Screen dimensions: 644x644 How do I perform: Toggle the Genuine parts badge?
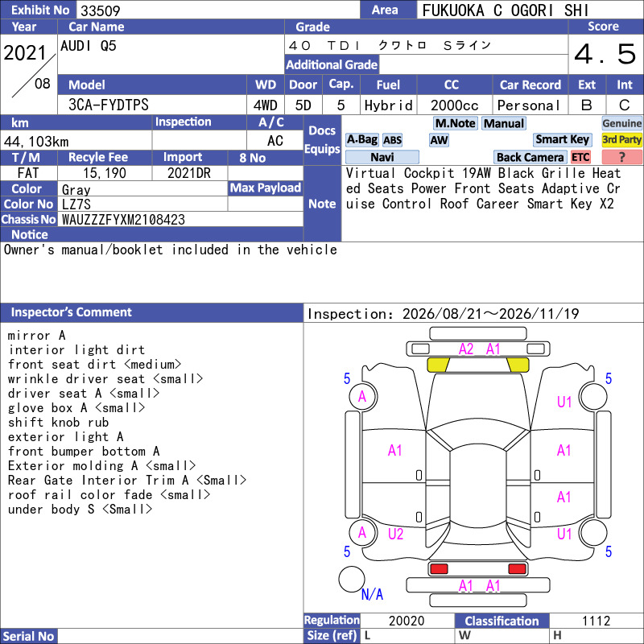click(621, 123)
